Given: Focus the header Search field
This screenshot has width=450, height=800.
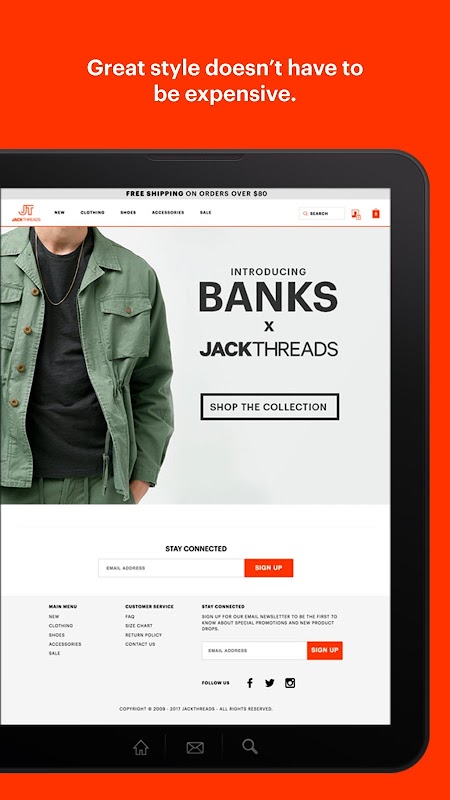Looking at the screenshot, I should coord(322,213).
